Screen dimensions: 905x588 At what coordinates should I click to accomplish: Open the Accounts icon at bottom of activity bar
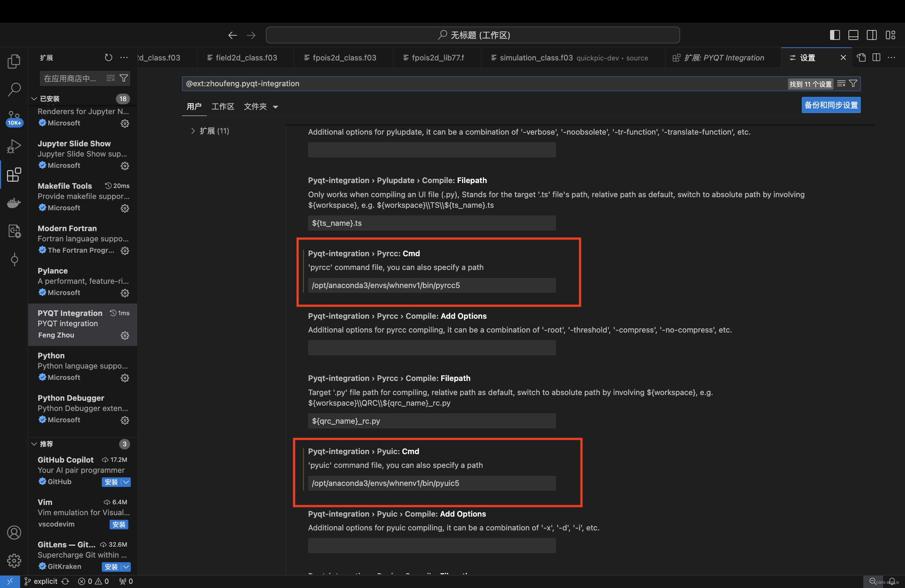[14, 533]
